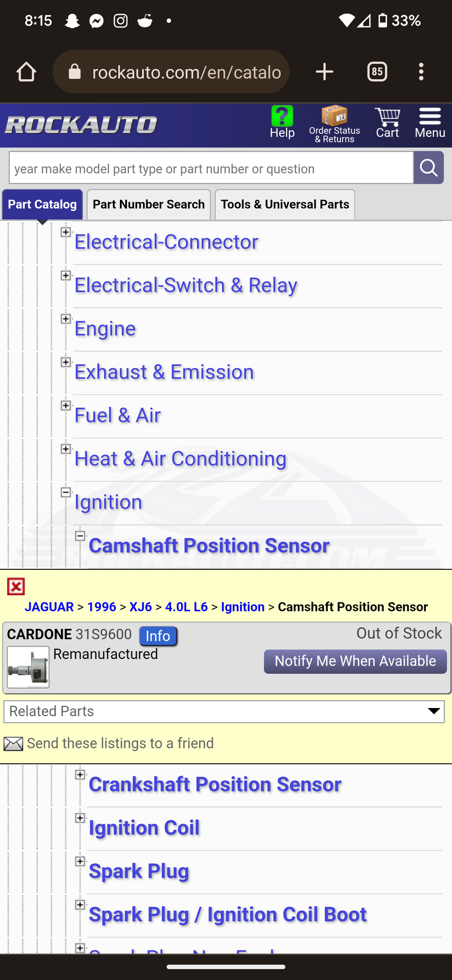Click the search magnifier button
452x980 pixels.
click(x=428, y=168)
